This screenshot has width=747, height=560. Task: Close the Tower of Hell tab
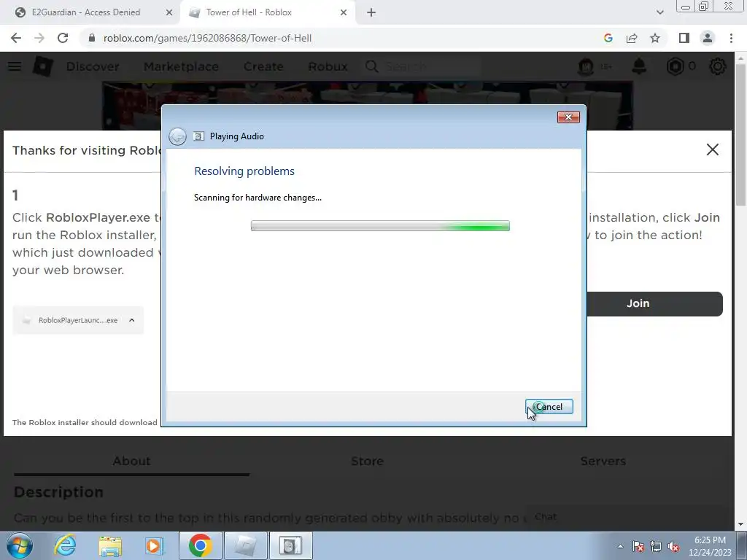tap(344, 13)
